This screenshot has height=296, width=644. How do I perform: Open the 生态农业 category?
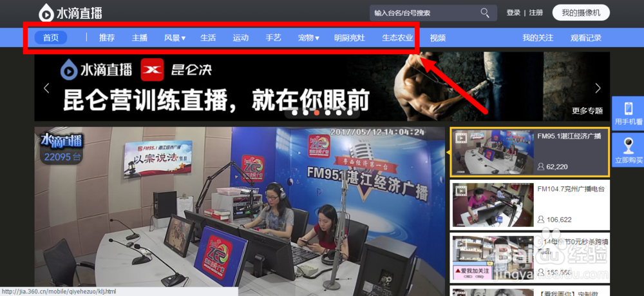(397, 38)
